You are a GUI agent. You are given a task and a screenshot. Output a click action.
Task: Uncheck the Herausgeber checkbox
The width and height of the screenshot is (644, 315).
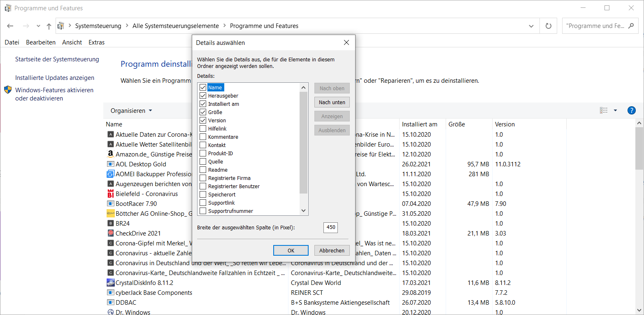click(203, 96)
